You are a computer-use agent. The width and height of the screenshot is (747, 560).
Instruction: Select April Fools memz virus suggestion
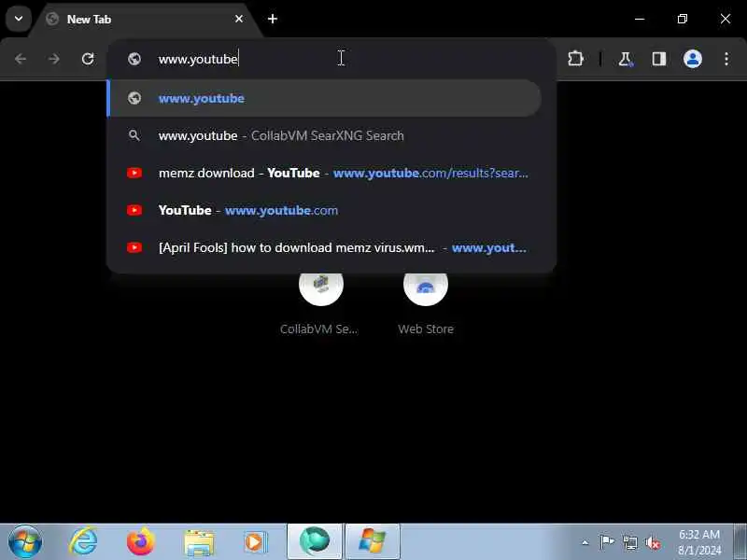(324, 247)
